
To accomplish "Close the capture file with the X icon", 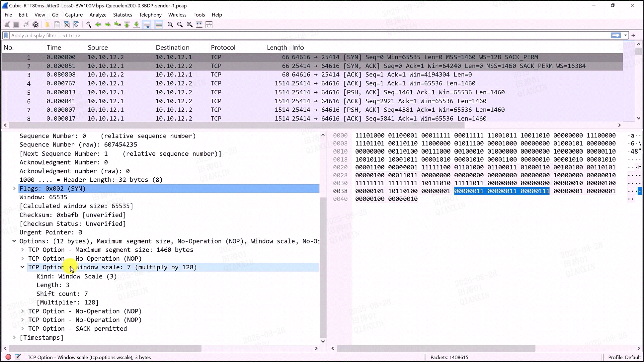I will click(67, 25).
